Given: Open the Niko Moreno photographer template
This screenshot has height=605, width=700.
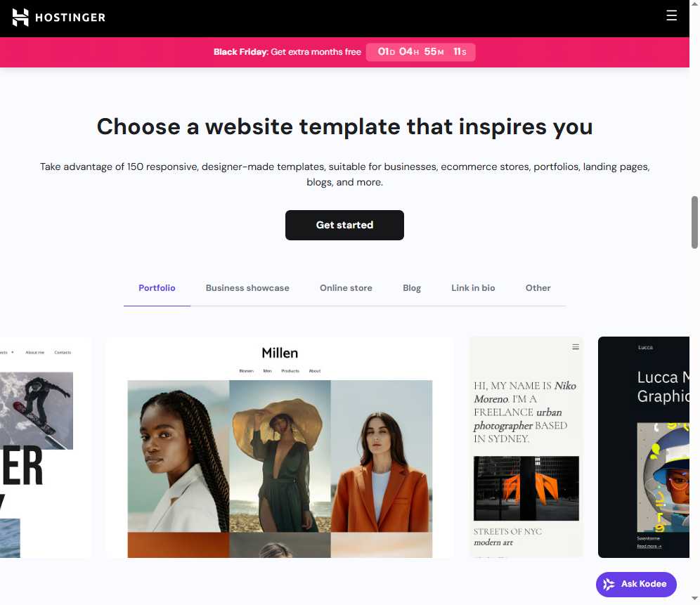Looking at the screenshot, I should [526, 448].
